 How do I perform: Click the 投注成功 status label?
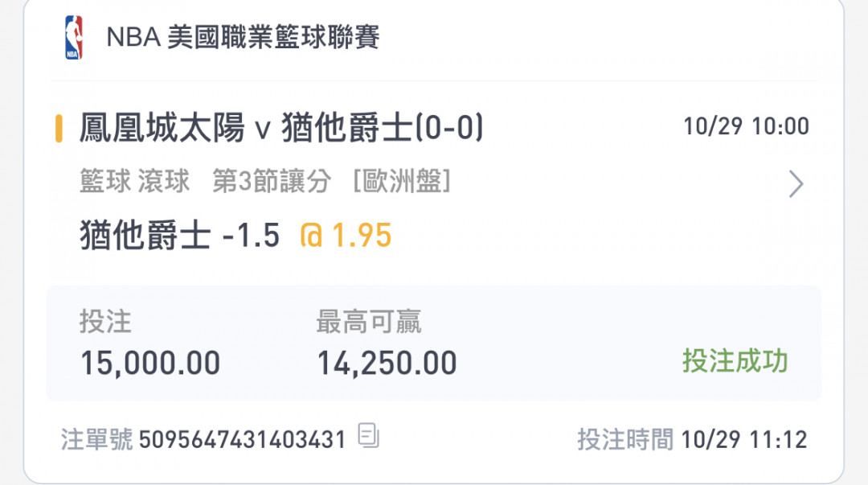click(x=735, y=361)
